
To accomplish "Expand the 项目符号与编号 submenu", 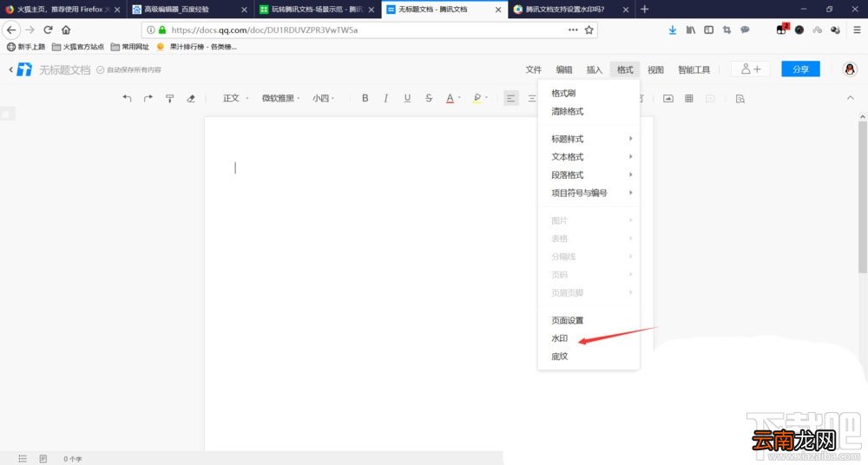I will click(589, 193).
